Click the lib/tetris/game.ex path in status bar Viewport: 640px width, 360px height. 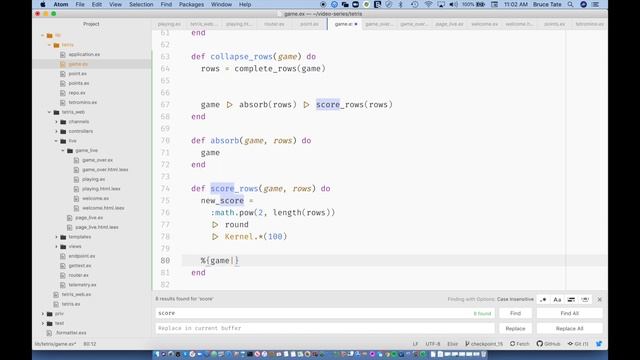coord(55,344)
